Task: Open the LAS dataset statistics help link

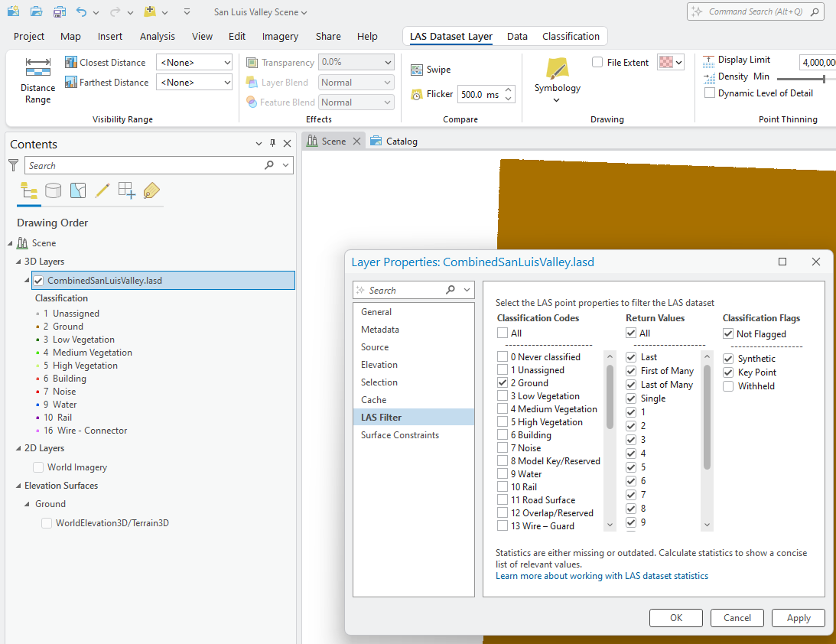Action: click(x=601, y=576)
